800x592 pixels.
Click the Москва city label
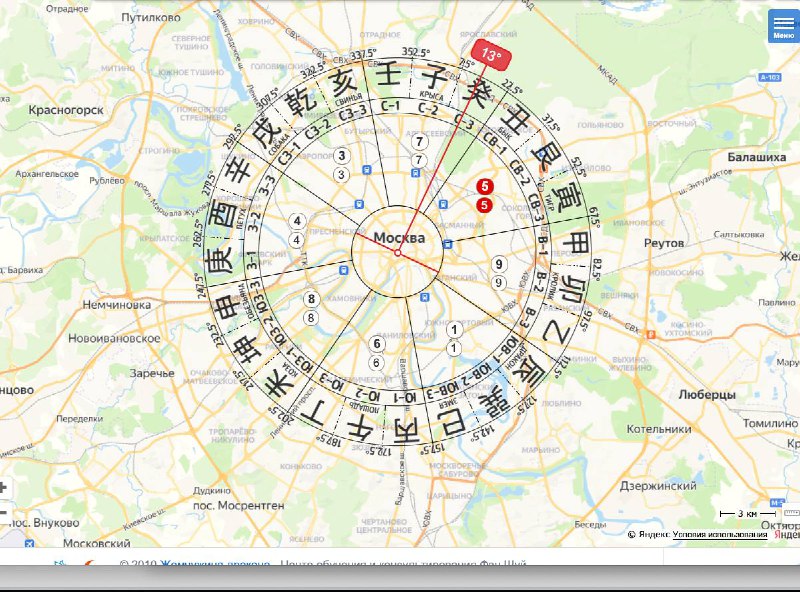pos(399,237)
